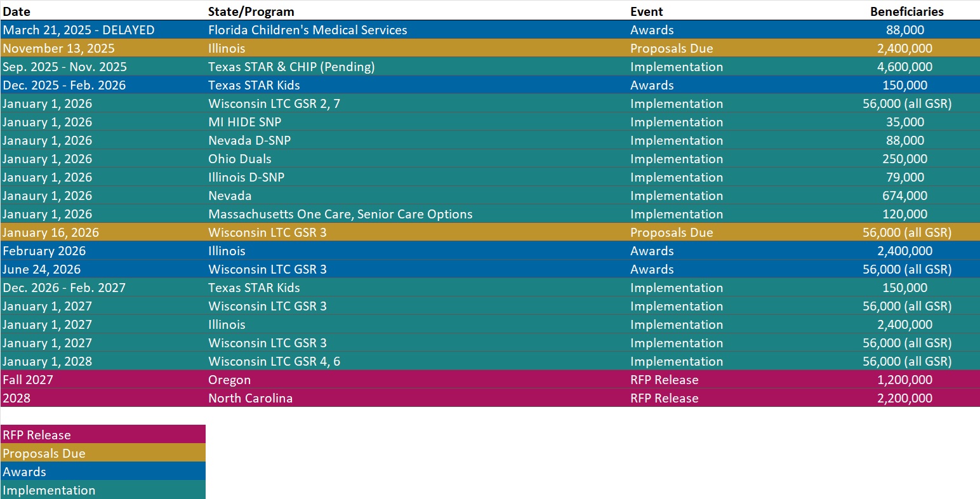Select the Texas STAR & CHIP (Pending) cell

[291, 67]
